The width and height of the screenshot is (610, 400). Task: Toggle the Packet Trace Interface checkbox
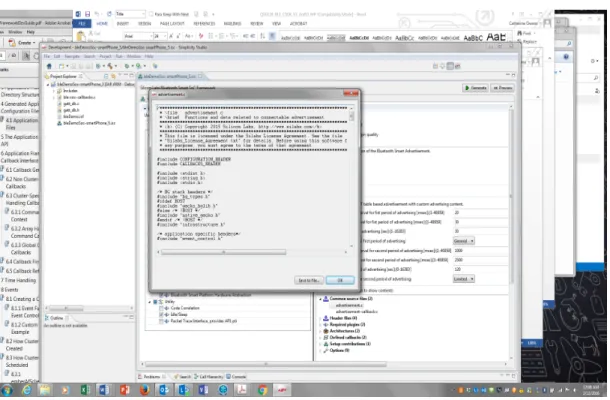point(161,321)
